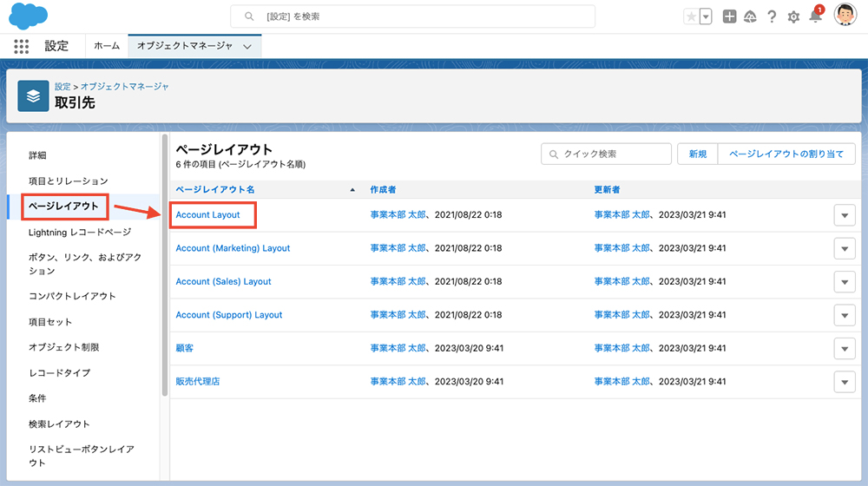
Task: Expand the オブジェクトマネージャ tab chevron
Action: pos(247,47)
